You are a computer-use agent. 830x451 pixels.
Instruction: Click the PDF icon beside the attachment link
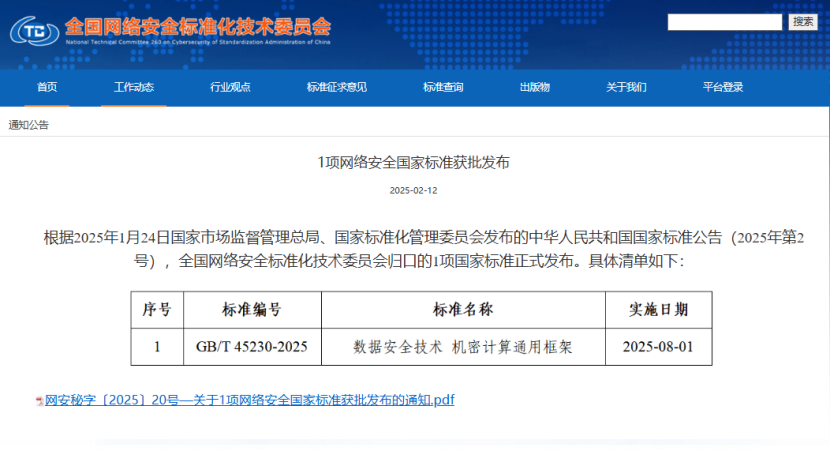click(39, 401)
